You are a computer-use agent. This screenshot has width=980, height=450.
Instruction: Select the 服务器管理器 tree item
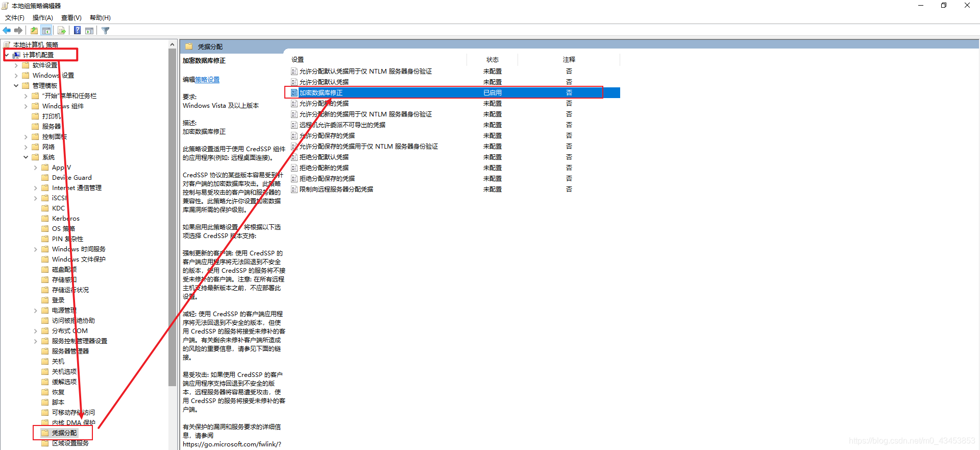click(x=70, y=351)
